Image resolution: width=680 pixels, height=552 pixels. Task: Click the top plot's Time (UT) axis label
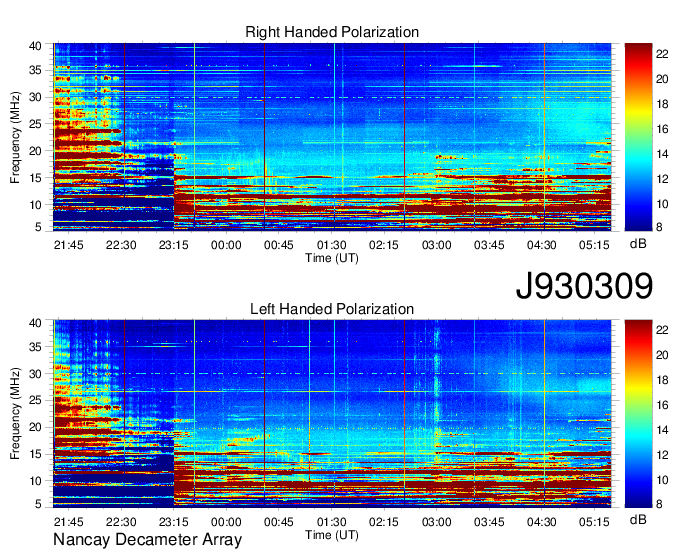(x=332, y=258)
